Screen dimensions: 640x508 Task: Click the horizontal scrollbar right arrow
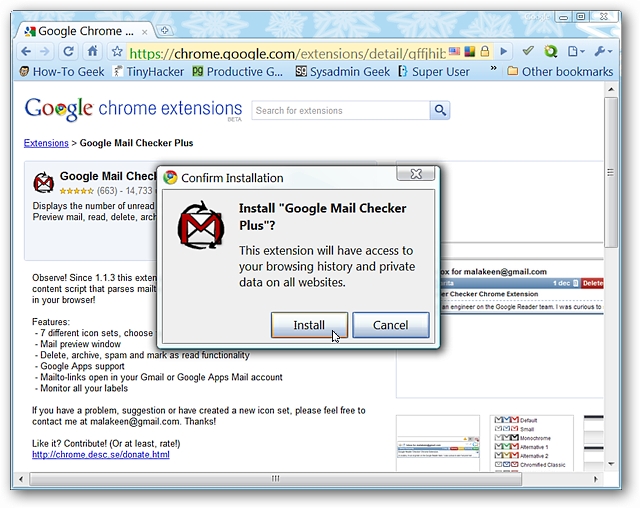[x=595, y=479]
